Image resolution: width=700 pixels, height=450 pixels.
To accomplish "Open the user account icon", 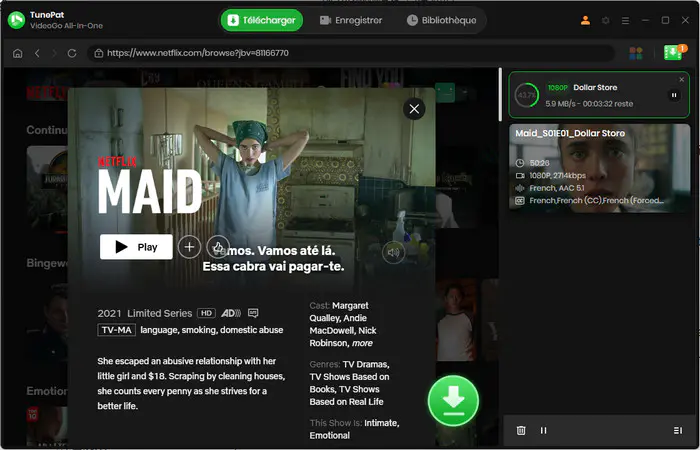I will click(585, 21).
